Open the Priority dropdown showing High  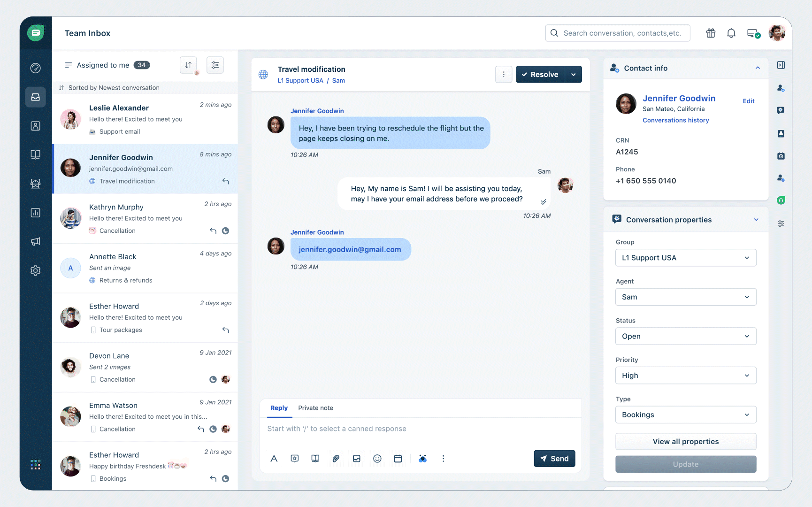[x=685, y=376]
